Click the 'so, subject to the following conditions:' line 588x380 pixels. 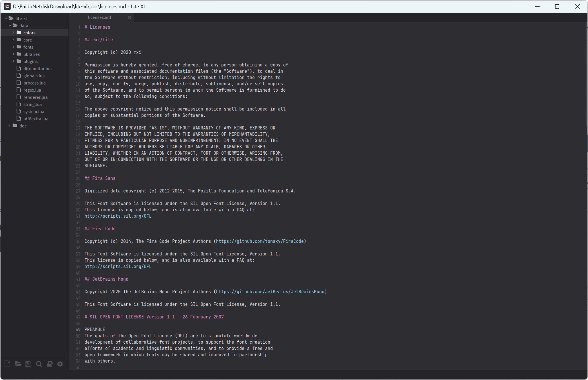(136, 97)
